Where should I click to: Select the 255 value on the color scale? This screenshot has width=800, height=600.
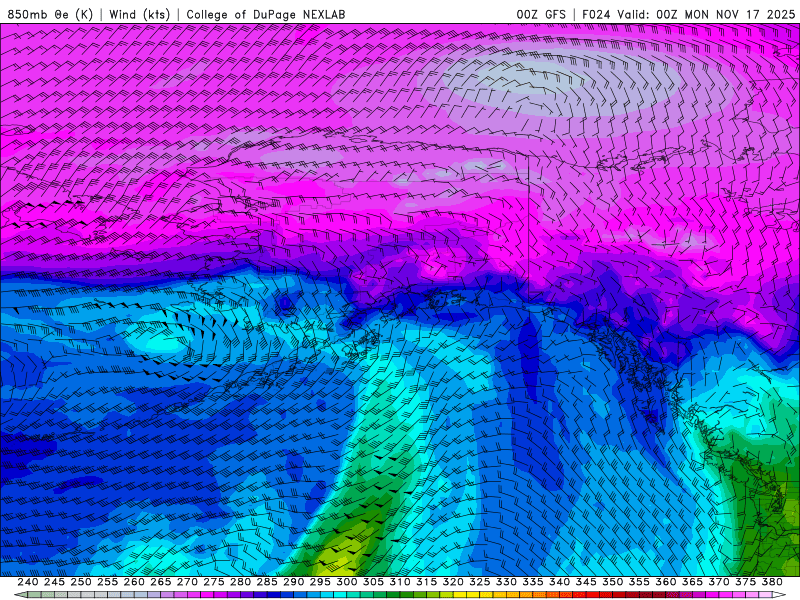(x=107, y=582)
